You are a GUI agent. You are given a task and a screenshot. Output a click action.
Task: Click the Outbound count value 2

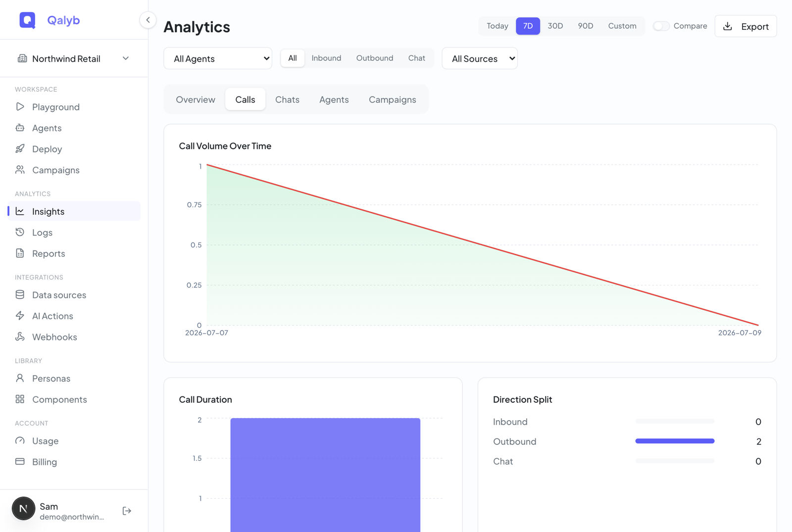[x=758, y=441]
